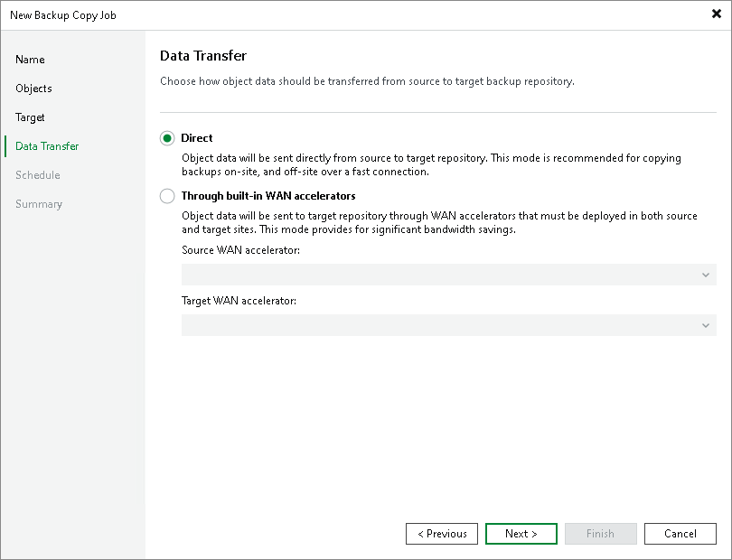Click the Next button to proceed

[521, 534]
